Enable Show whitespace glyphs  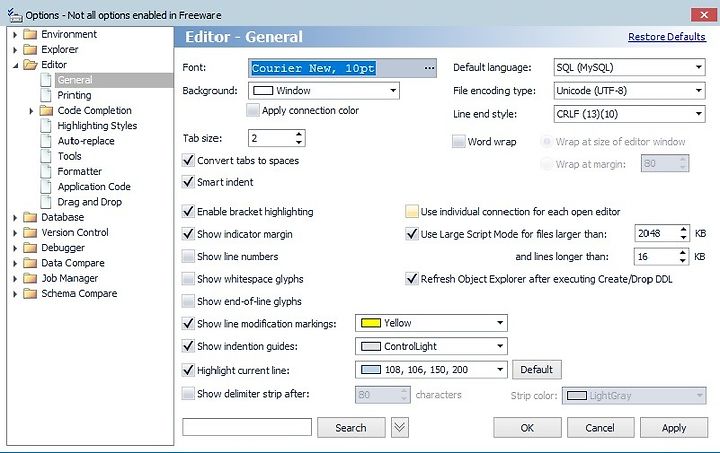(x=188, y=279)
